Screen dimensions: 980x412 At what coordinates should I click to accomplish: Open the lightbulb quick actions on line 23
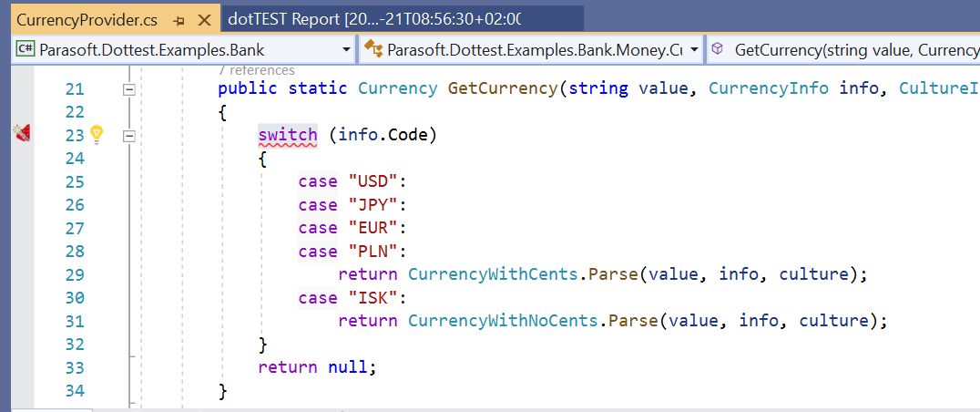pos(97,134)
